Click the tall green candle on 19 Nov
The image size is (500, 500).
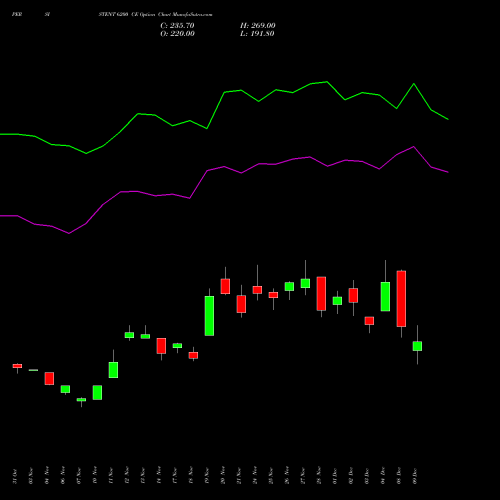209,316
